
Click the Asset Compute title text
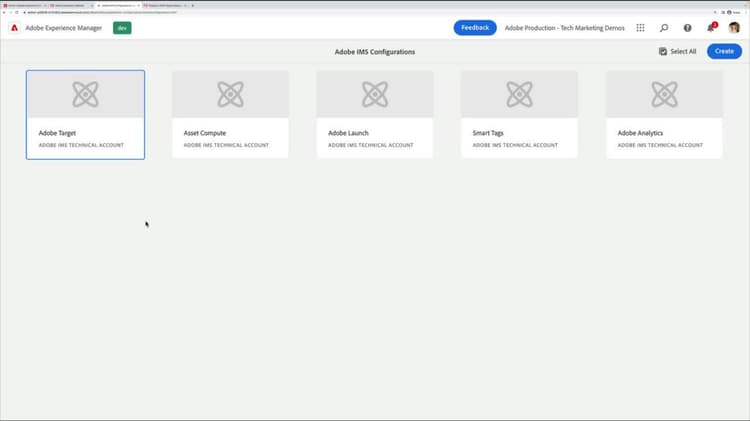pyautogui.click(x=205, y=133)
